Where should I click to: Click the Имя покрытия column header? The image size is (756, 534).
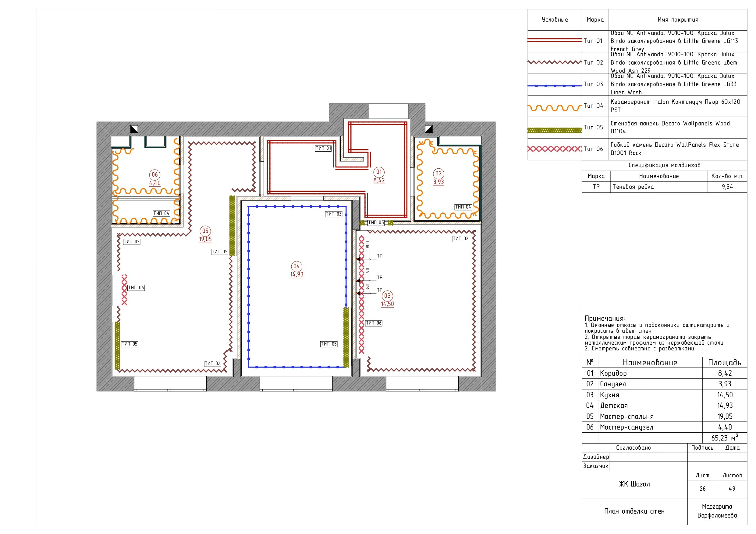(x=678, y=20)
